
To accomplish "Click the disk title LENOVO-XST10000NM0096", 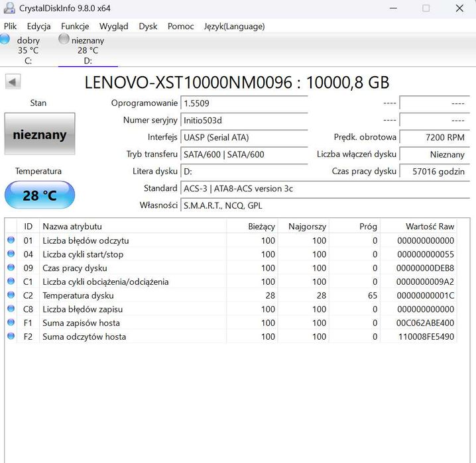I will [x=188, y=83].
